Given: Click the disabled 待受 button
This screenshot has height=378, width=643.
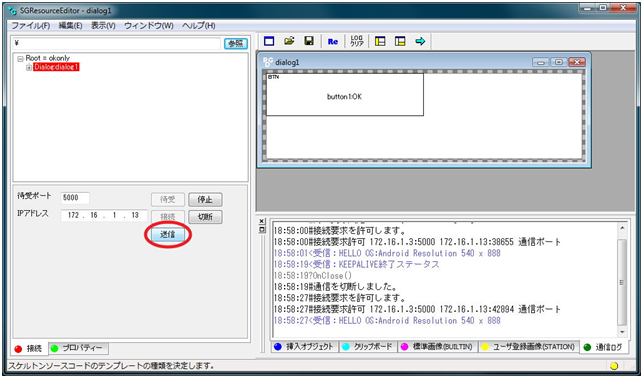Looking at the screenshot, I should coord(168,200).
